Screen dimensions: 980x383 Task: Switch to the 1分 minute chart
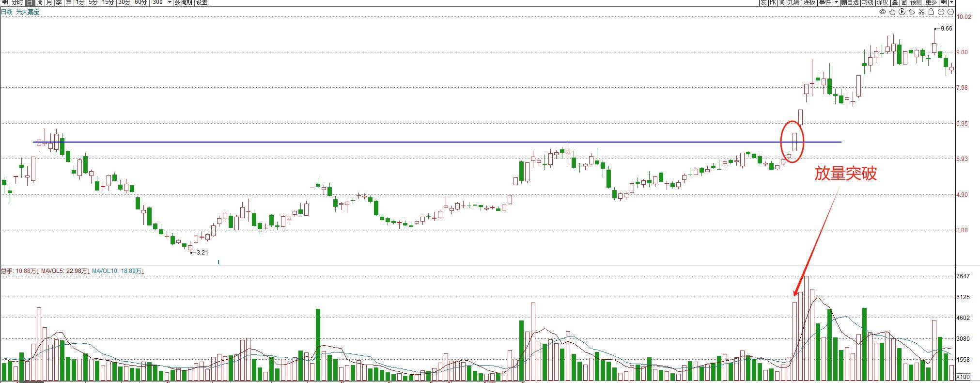point(80,2)
